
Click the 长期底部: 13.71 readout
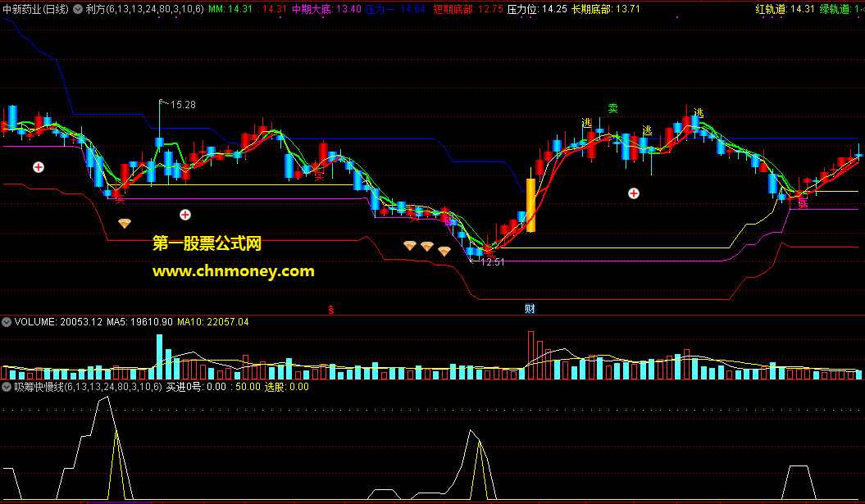(606, 9)
